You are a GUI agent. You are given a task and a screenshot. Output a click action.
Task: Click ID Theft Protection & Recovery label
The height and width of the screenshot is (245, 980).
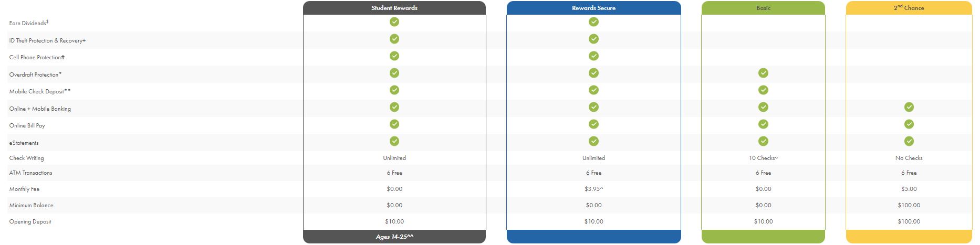tap(47, 40)
